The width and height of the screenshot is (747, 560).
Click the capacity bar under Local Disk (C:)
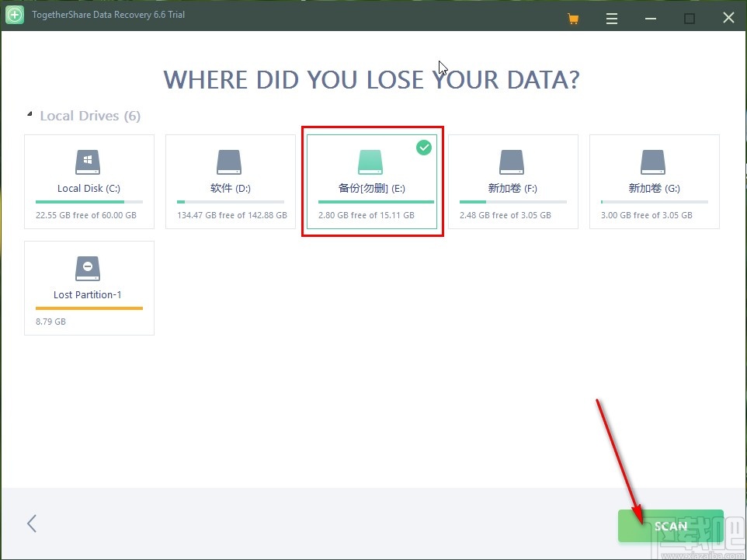pyautogui.click(x=87, y=201)
